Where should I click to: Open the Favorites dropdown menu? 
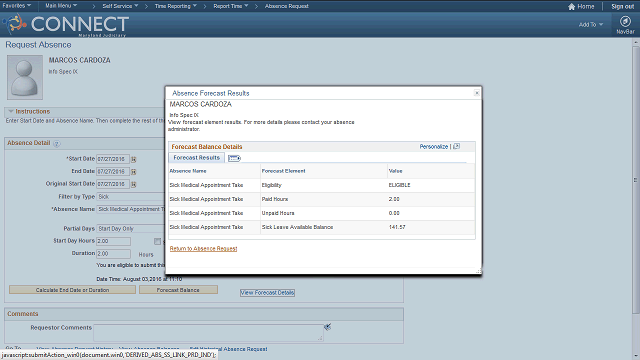[17, 6]
